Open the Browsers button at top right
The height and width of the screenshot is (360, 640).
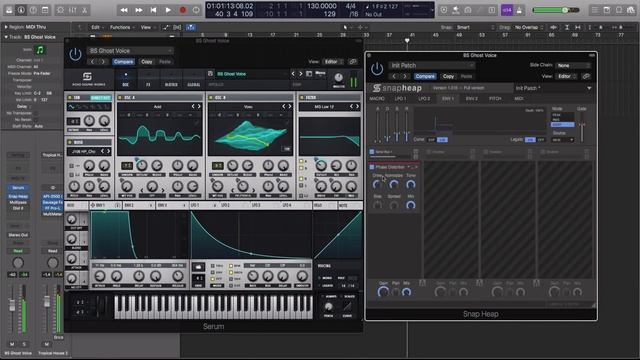coord(631,10)
